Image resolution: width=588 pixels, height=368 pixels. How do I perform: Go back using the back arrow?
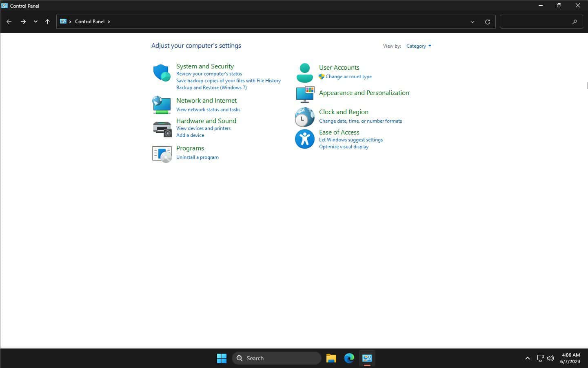pos(9,22)
